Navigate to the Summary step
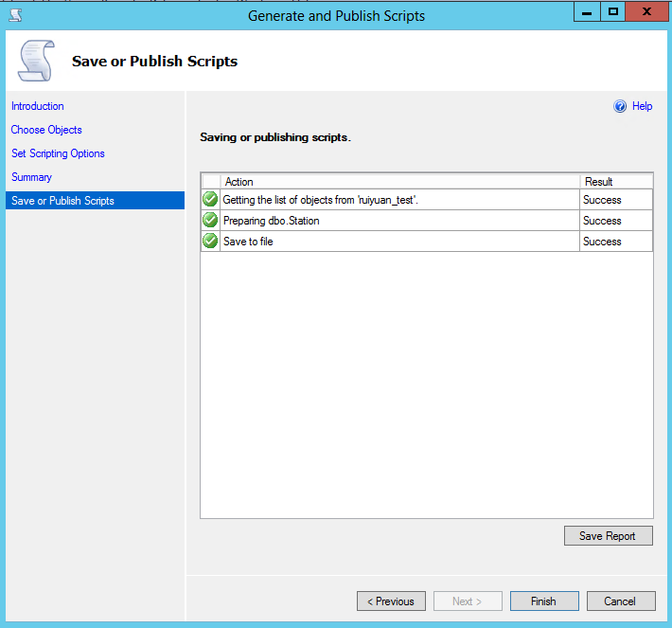The image size is (672, 628). tap(31, 177)
